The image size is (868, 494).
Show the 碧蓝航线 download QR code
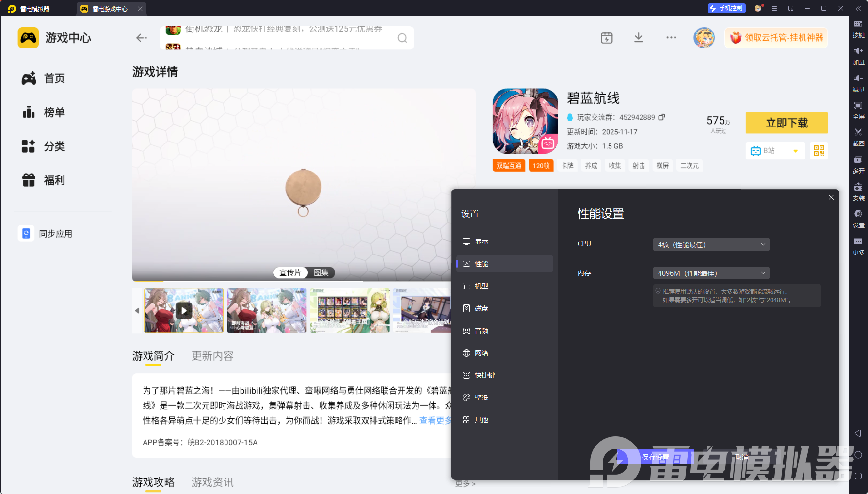click(819, 151)
